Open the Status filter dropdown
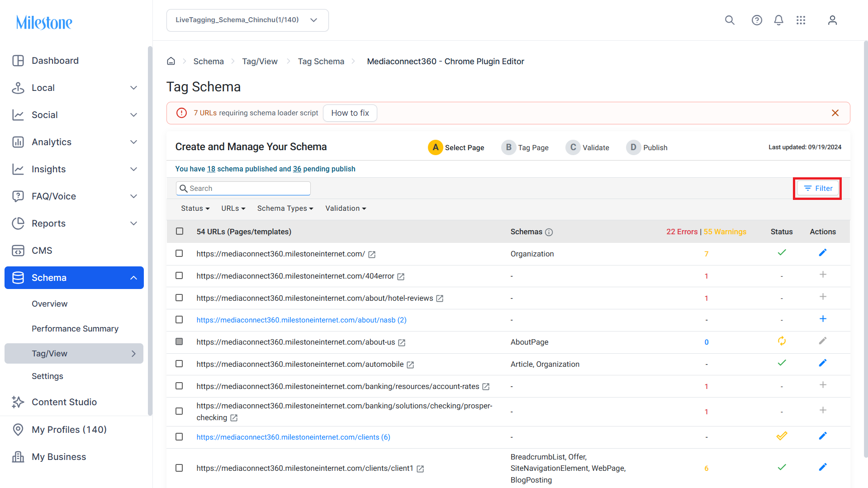 pyautogui.click(x=195, y=208)
